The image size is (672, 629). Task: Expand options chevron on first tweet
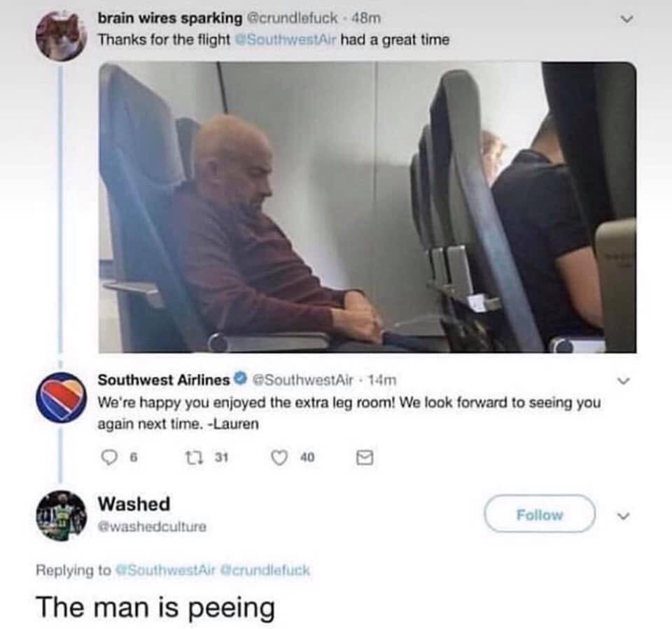coord(626,19)
